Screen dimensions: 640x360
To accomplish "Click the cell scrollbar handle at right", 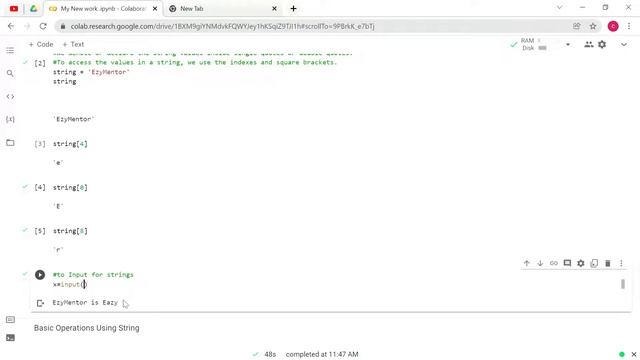I will pyautogui.click(x=623, y=284).
